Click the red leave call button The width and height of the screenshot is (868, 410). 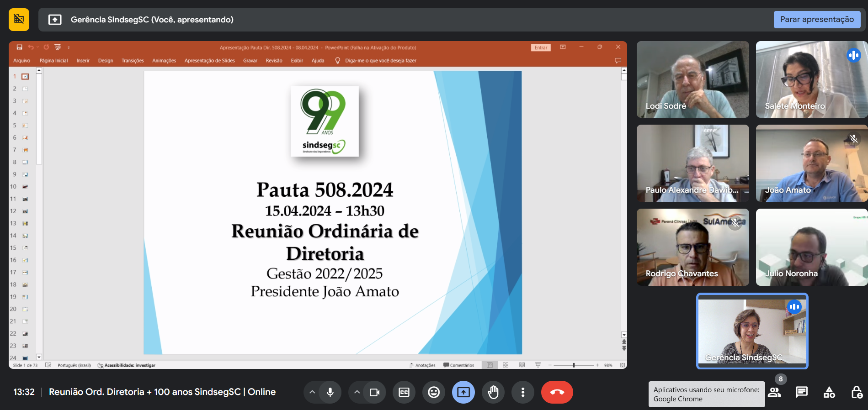[557, 392]
